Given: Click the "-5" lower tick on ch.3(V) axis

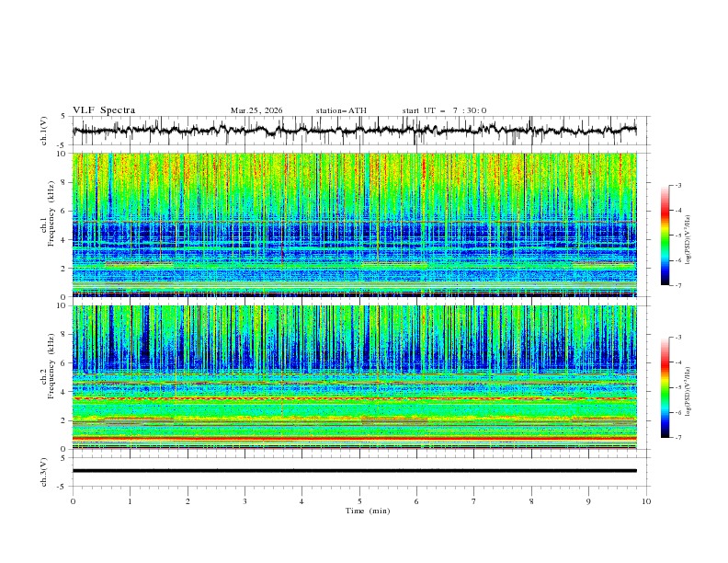Looking at the screenshot, I should coord(62,487).
